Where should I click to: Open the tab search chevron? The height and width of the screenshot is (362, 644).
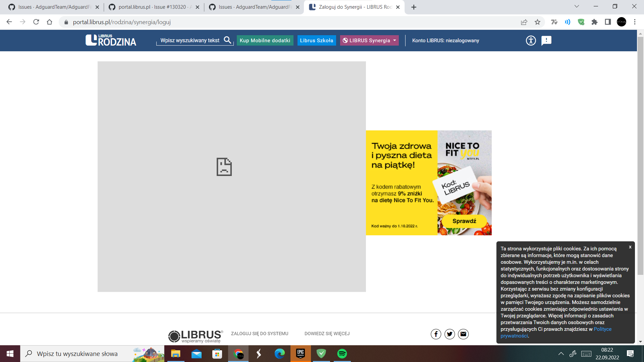[577, 6]
